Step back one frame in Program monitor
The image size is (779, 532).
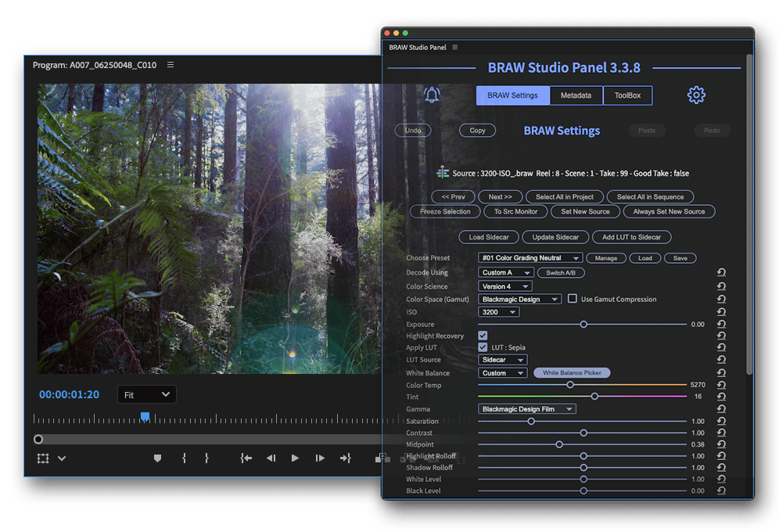coord(271,458)
